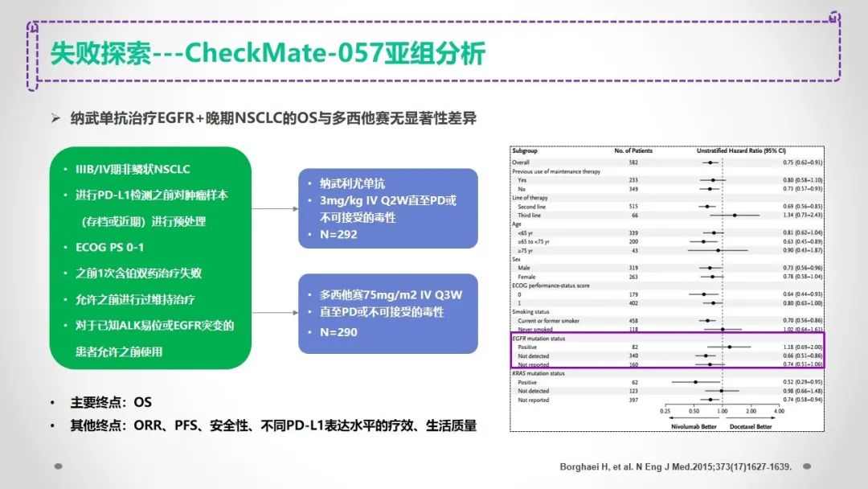Click the sample size "N=292"
This screenshot has width=868, height=489.
338,234
